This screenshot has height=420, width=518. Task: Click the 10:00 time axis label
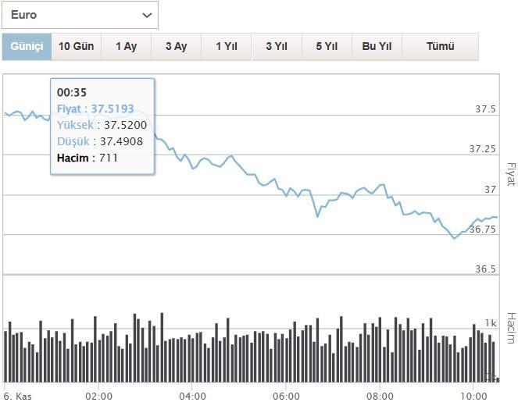point(474,396)
